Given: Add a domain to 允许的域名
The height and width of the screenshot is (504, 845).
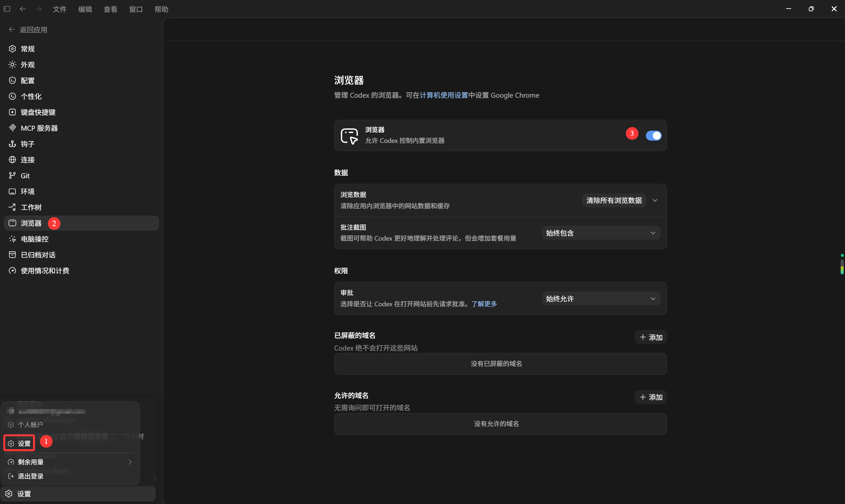Looking at the screenshot, I should pos(651,397).
